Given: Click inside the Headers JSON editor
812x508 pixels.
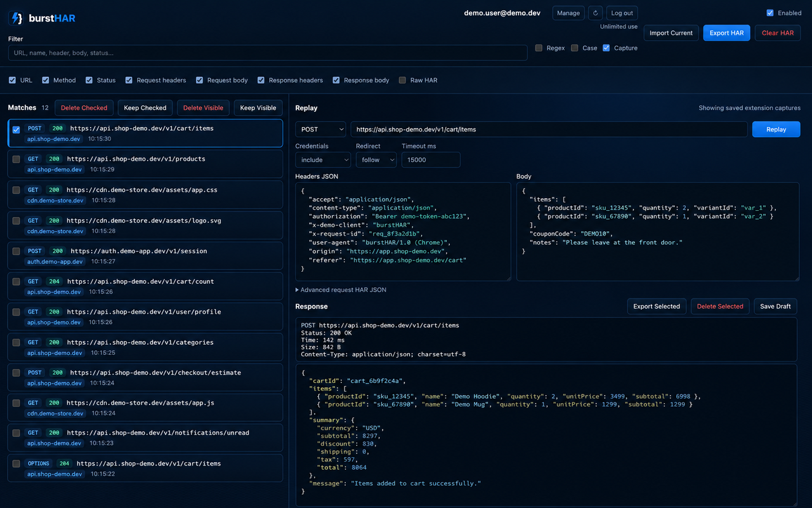Looking at the screenshot, I should [403, 232].
